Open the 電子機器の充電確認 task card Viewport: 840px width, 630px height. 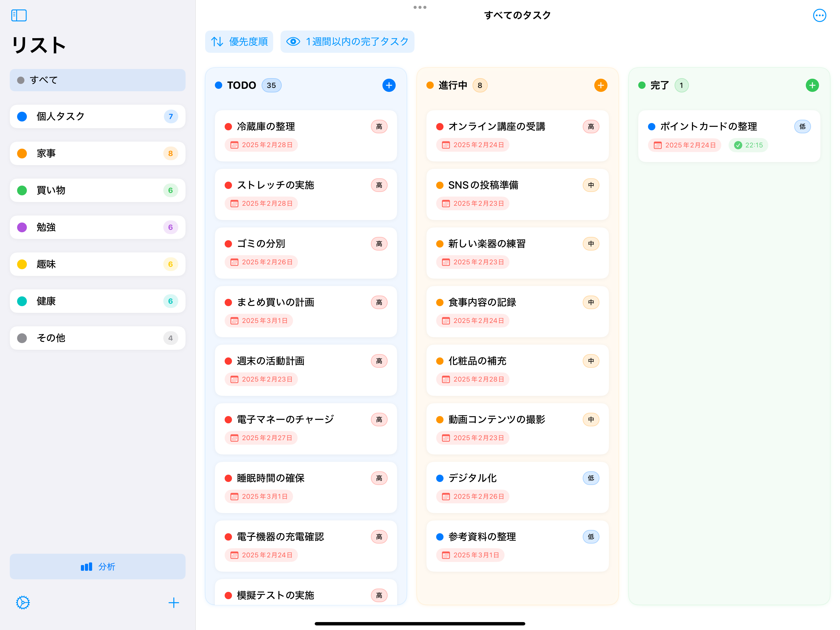click(x=306, y=546)
